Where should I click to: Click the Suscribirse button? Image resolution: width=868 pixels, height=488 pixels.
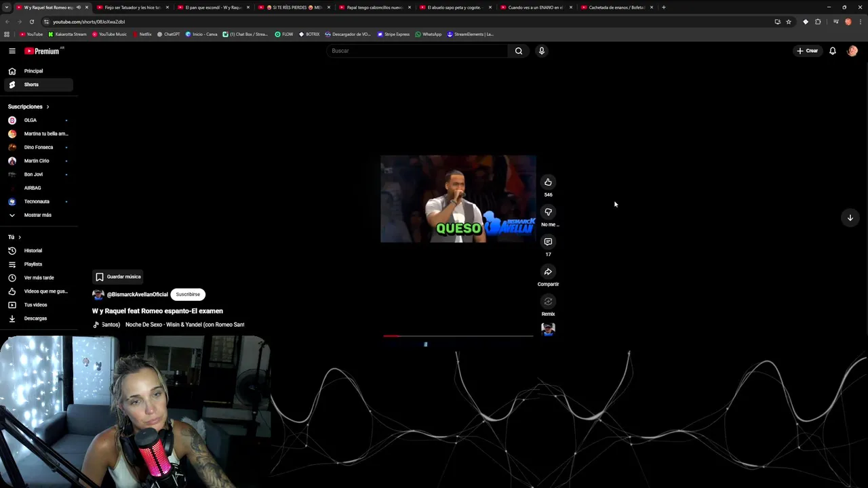188,294
